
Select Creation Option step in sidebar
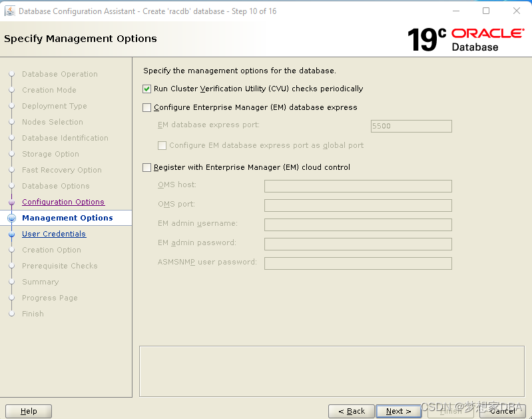click(51, 250)
